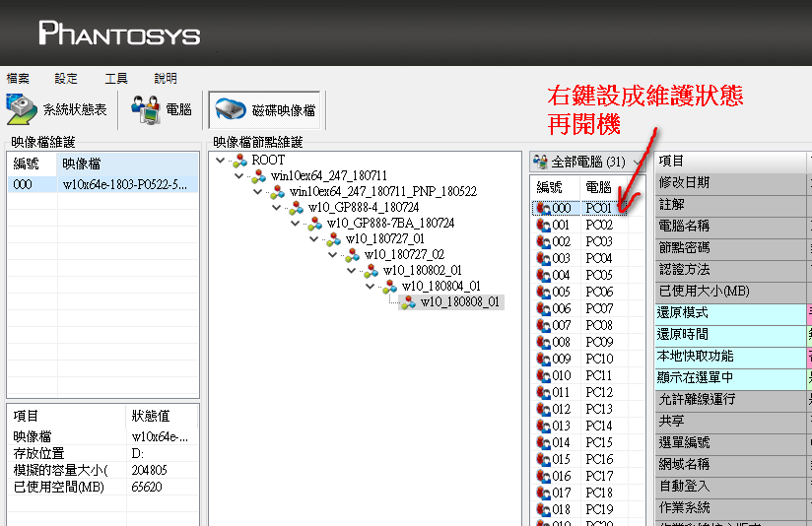Select the PC17 computer name
This screenshot has height=526, width=812.
tap(599, 476)
